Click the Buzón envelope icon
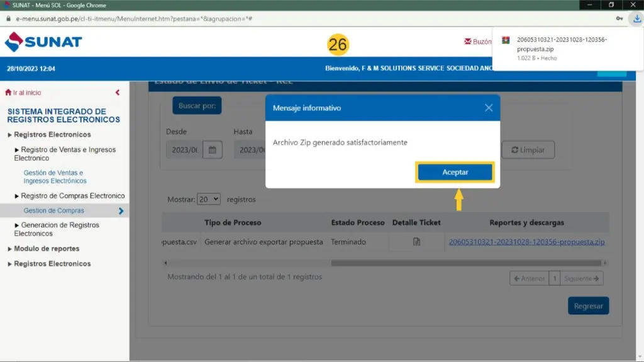644x362 pixels. pyautogui.click(x=467, y=42)
